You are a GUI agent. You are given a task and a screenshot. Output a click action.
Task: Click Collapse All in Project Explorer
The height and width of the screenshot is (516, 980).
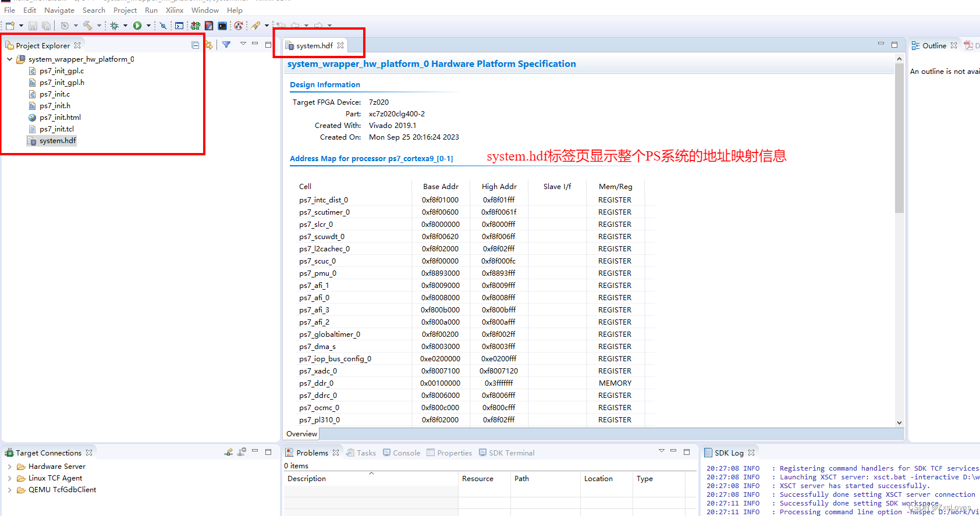196,45
